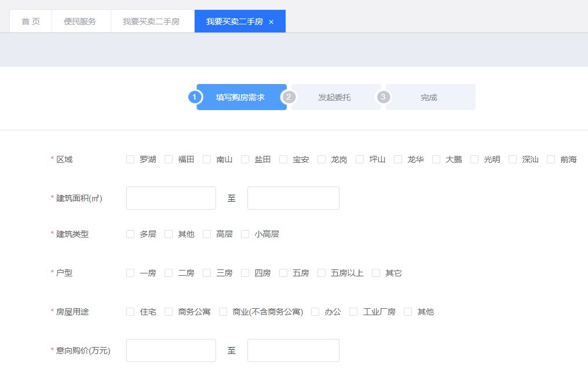This screenshot has width=588, height=376.
Task: Enable the 龙华 district checkbox
Action: click(398, 159)
